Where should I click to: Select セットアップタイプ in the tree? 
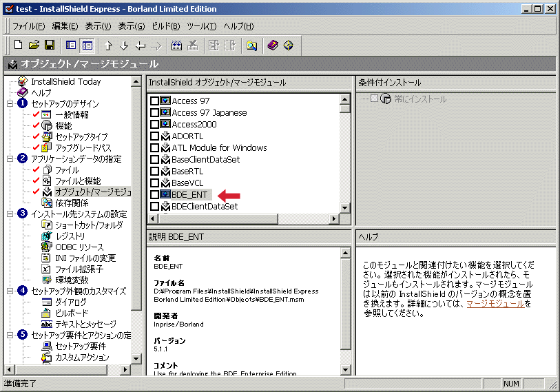[x=81, y=137]
